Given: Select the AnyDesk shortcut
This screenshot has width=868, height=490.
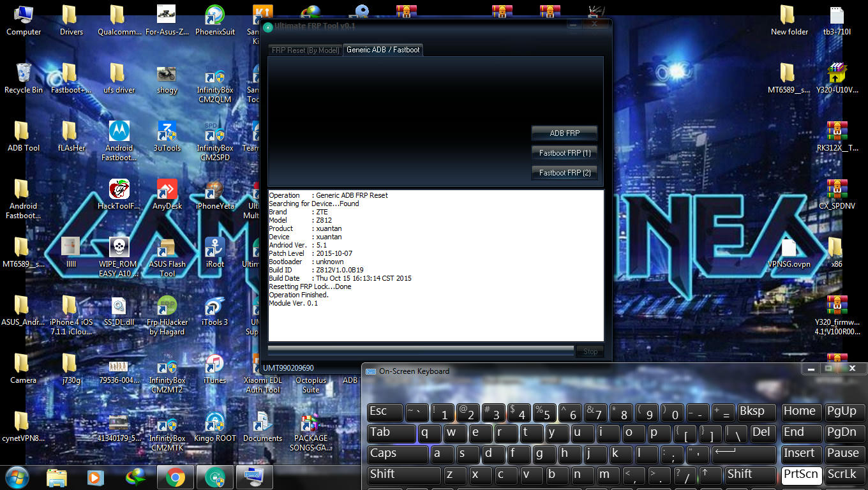Looking at the screenshot, I should [167, 195].
